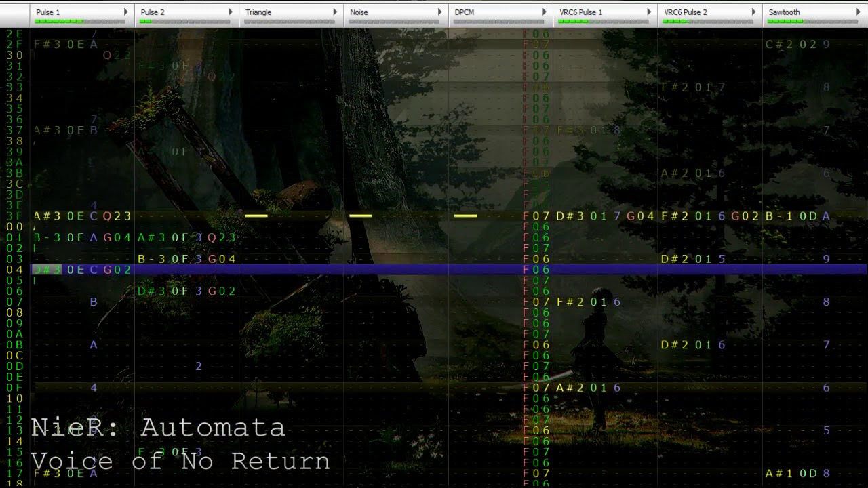The width and height of the screenshot is (868, 488).
Task: Expand effect columns arrow for VRC6 Pulse 1
Action: pyautogui.click(x=649, y=12)
